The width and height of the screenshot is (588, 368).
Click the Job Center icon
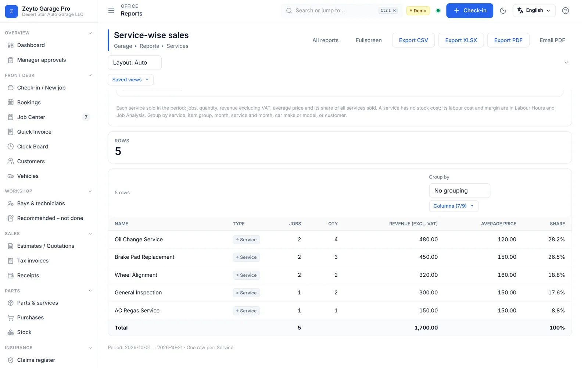coord(11,117)
